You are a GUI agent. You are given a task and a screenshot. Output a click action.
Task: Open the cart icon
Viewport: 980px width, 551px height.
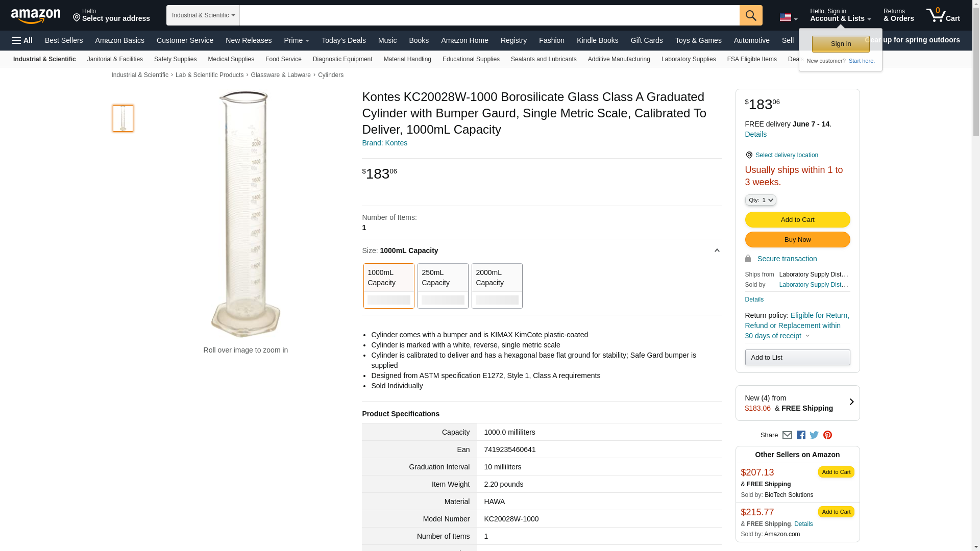[943, 15]
